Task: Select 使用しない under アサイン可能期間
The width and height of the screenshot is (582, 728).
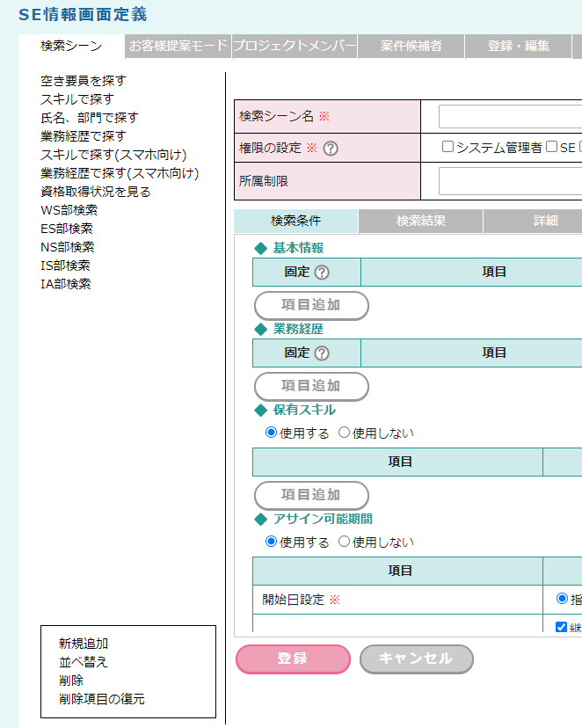Action: pyautogui.click(x=345, y=542)
